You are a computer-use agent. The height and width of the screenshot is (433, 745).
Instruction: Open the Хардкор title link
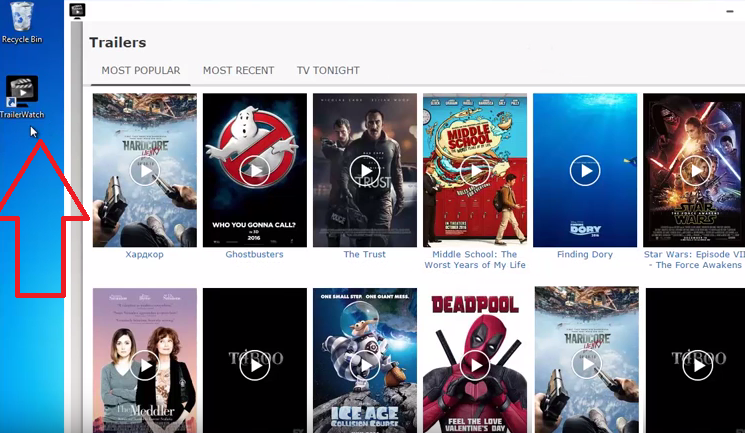coord(145,255)
